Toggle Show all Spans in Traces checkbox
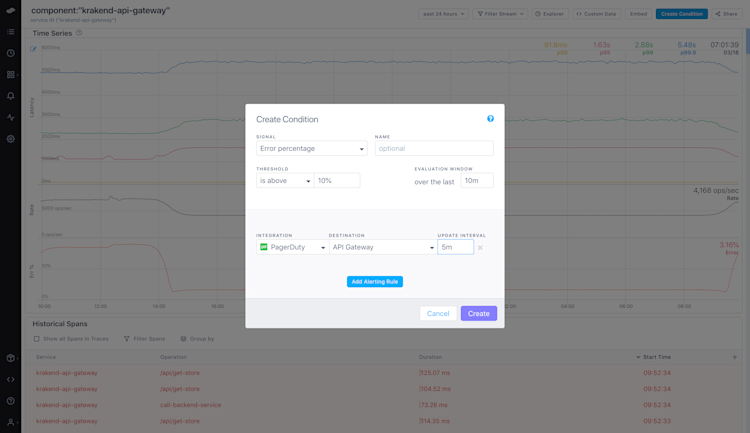 click(x=36, y=339)
